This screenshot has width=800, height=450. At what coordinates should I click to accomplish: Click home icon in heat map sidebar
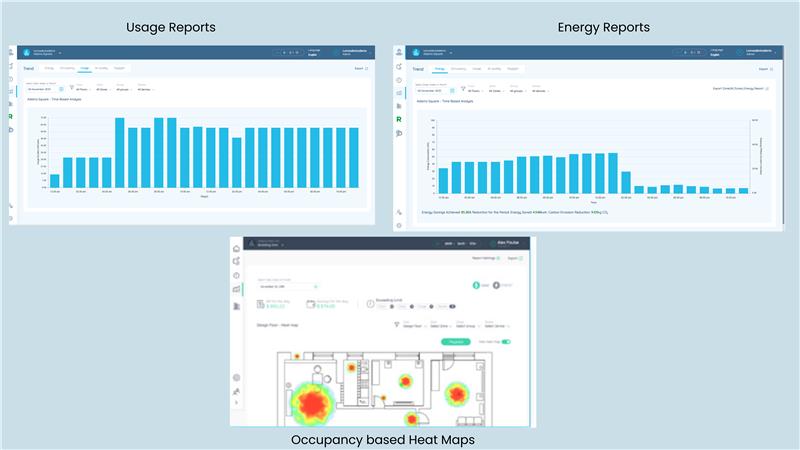[x=237, y=248]
